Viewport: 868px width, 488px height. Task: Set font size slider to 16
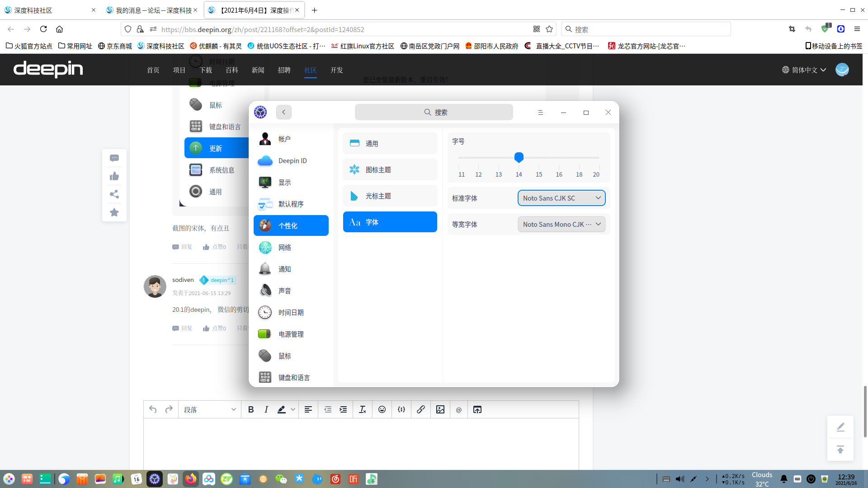[x=559, y=158]
